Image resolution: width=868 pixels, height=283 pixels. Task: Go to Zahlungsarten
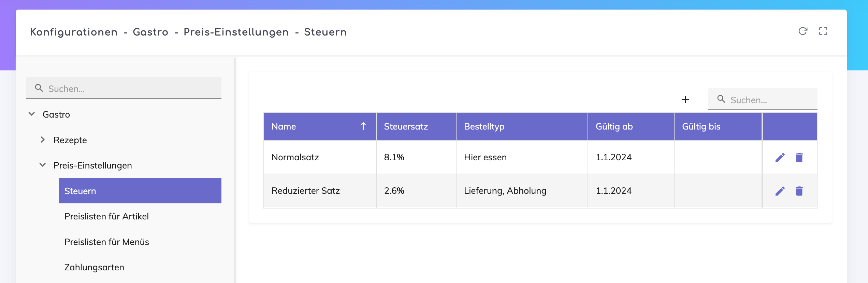click(94, 267)
